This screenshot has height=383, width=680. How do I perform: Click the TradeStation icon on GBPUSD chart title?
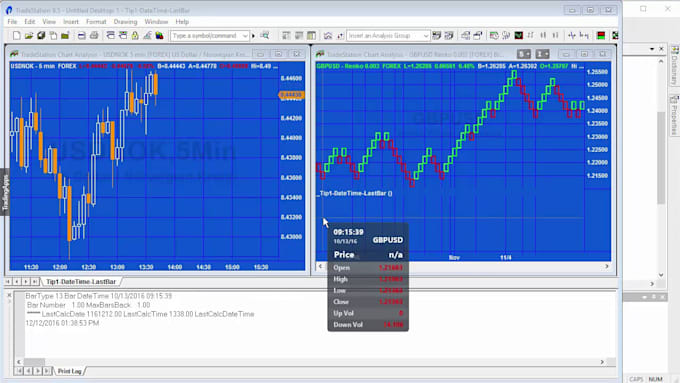coord(320,54)
